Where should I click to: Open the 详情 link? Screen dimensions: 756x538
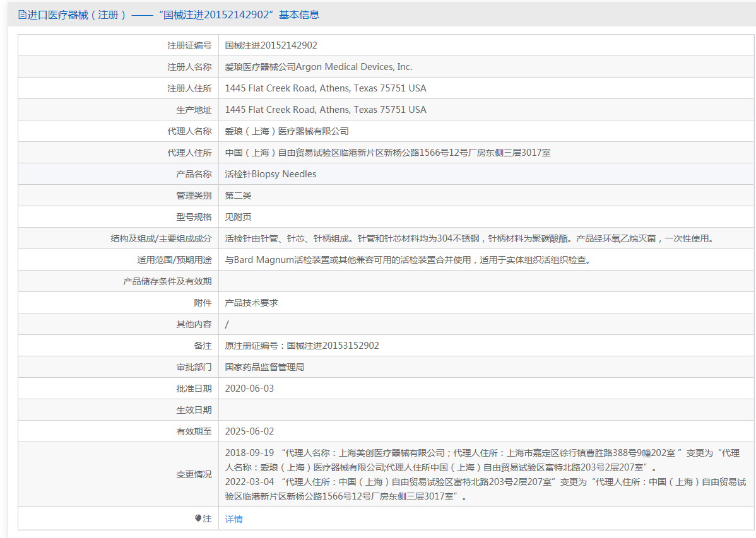pyautogui.click(x=233, y=519)
